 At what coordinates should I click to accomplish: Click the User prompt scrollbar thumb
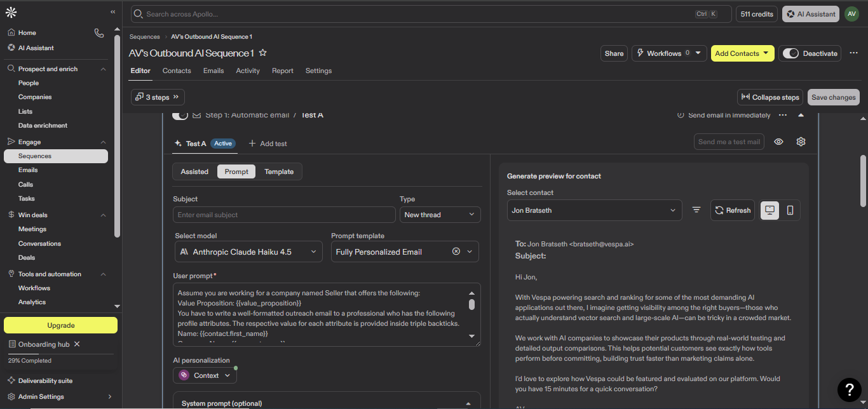471,304
